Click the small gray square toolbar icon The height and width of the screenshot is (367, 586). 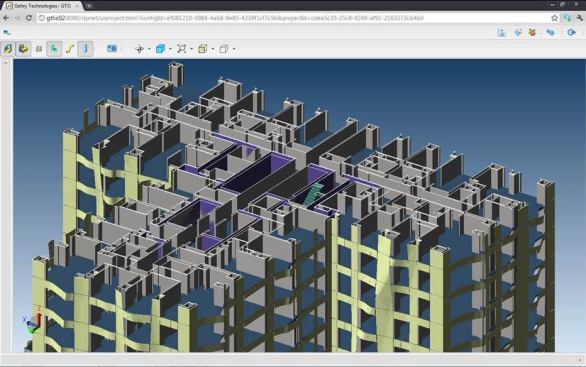pyautogui.click(x=39, y=49)
